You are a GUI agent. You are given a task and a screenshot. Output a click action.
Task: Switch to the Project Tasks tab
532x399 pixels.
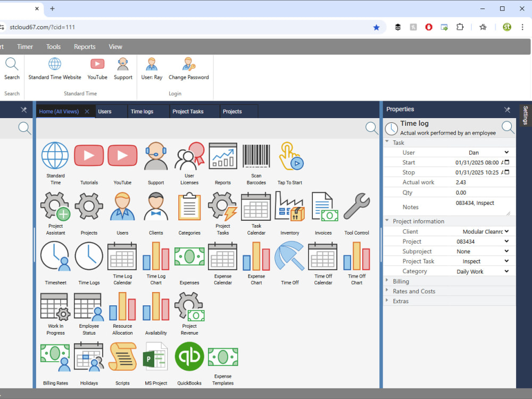tap(195, 111)
